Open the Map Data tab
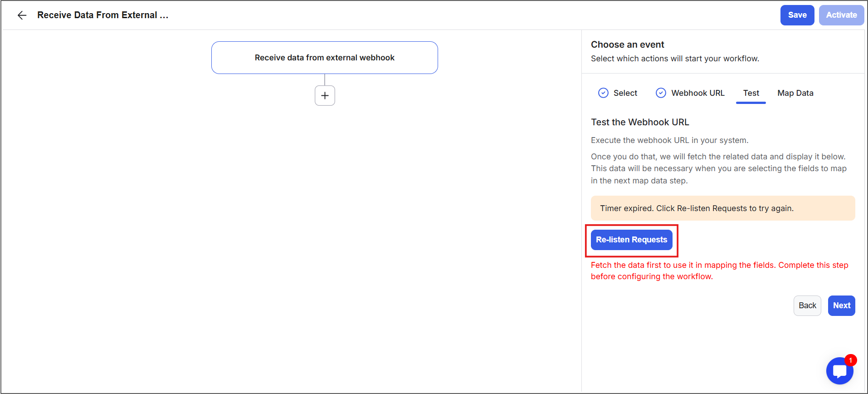 point(795,93)
